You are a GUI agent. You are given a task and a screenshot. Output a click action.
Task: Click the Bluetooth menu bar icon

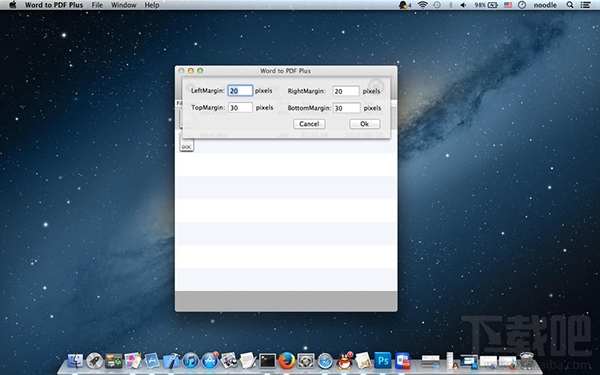450,5
